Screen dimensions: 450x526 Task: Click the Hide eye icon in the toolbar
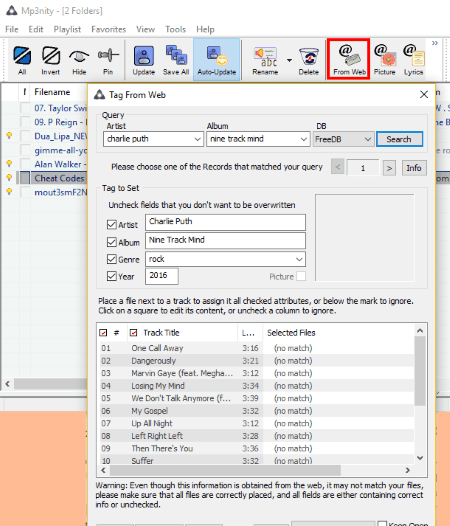79,60
